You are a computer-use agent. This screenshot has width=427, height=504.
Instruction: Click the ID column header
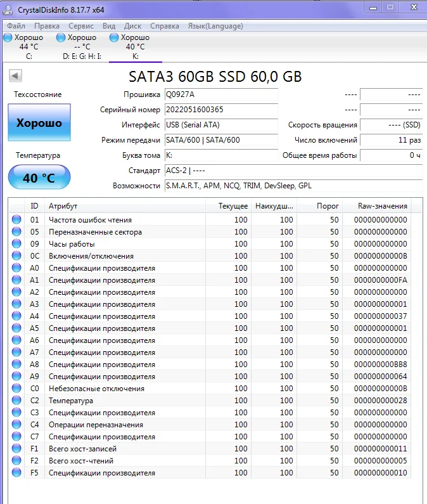[x=34, y=206]
